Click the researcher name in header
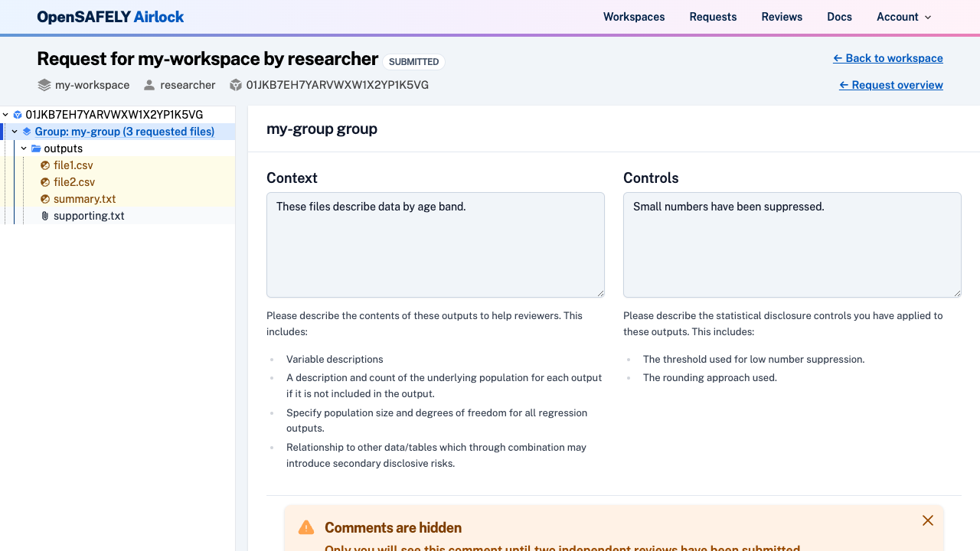980x551 pixels. coord(188,85)
